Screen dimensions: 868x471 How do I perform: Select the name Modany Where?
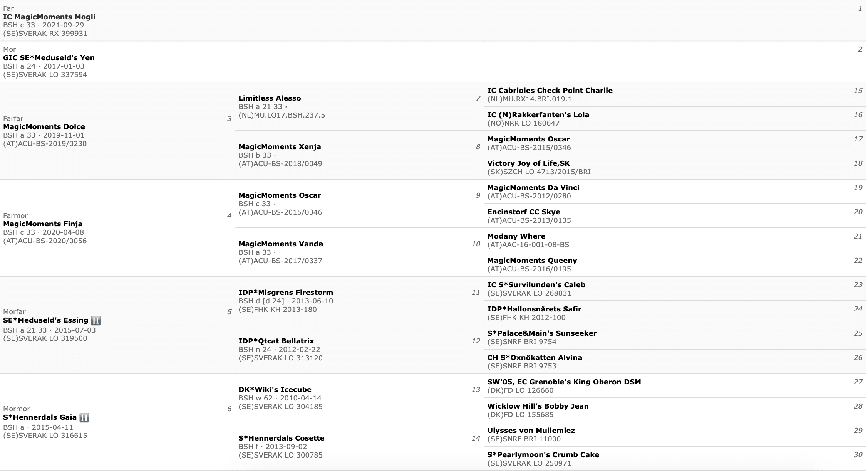[x=516, y=236]
